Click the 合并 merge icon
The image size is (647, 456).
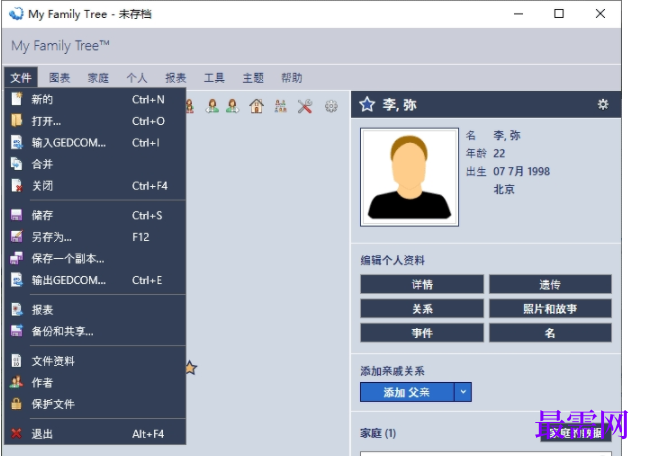click(x=17, y=164)
